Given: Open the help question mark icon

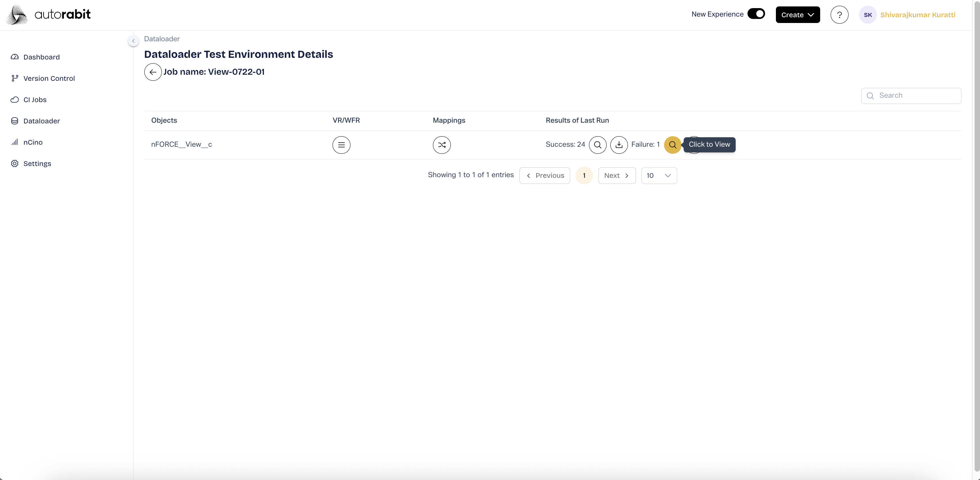Looking at the screenshot, I should point(839,15).
